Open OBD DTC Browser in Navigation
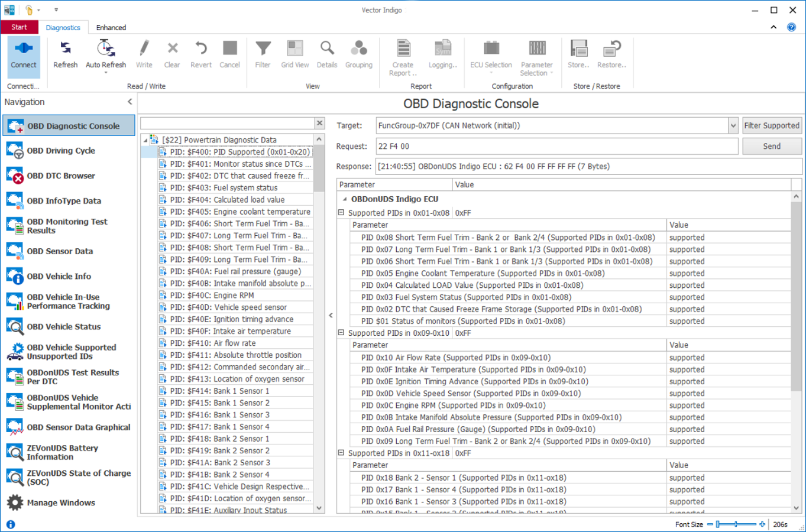The width and height of the screenshot is (806, 532). coord(69,176)
